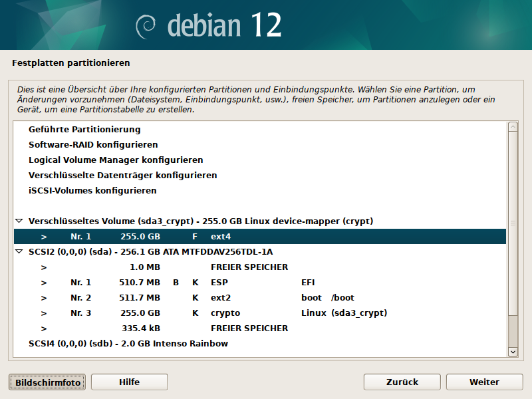Collapse the Verschlüsseltes Volume (sda3_crypt) tree
The width and height of the screenshot is (532, 399).
pyautogui.click(x=19, y=221)
